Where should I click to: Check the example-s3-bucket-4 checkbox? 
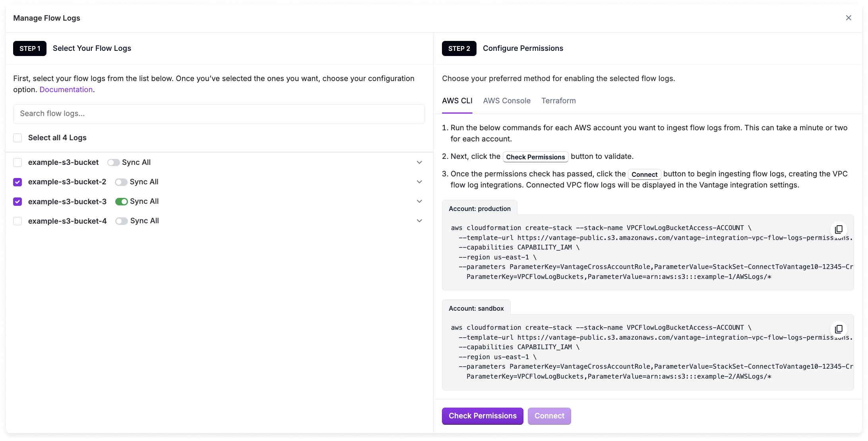(17, 221)
